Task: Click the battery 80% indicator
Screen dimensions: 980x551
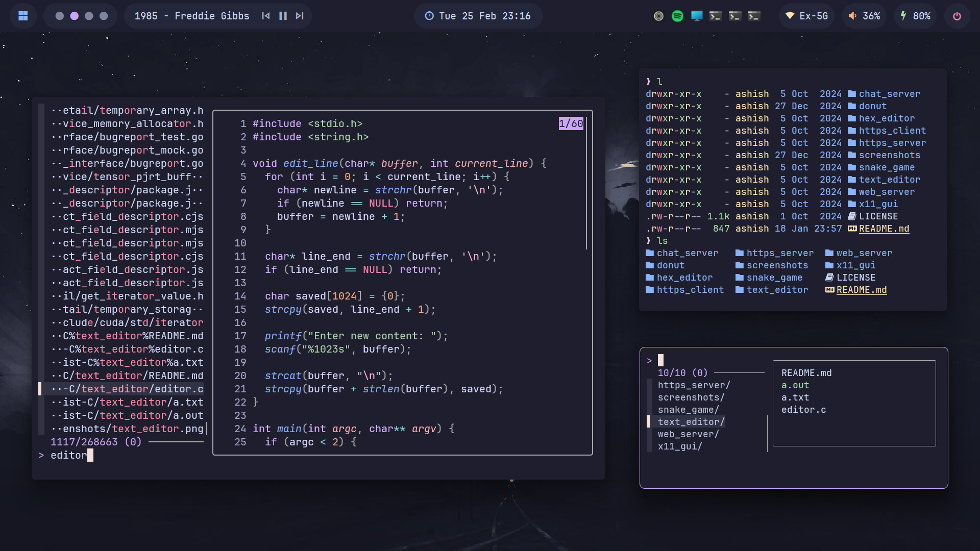Action: (x=915, y=16)
